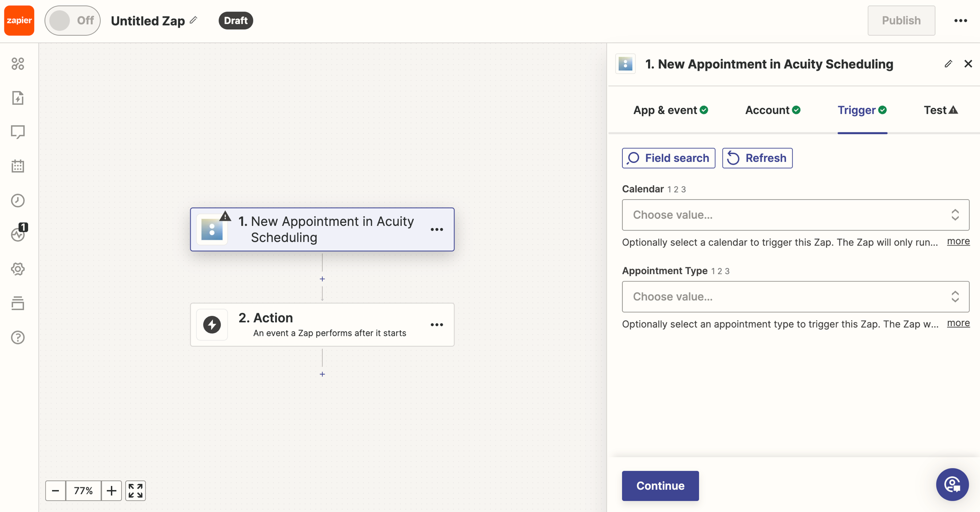
Task: Open Zap history clock icon
Action: pyautogui.click(x=18, y=201)
